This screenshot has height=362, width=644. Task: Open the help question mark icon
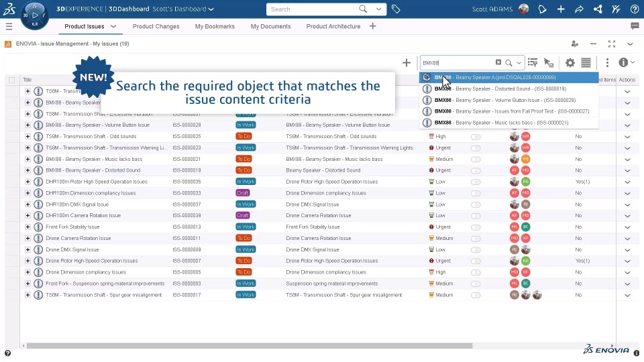click(635, 9)
